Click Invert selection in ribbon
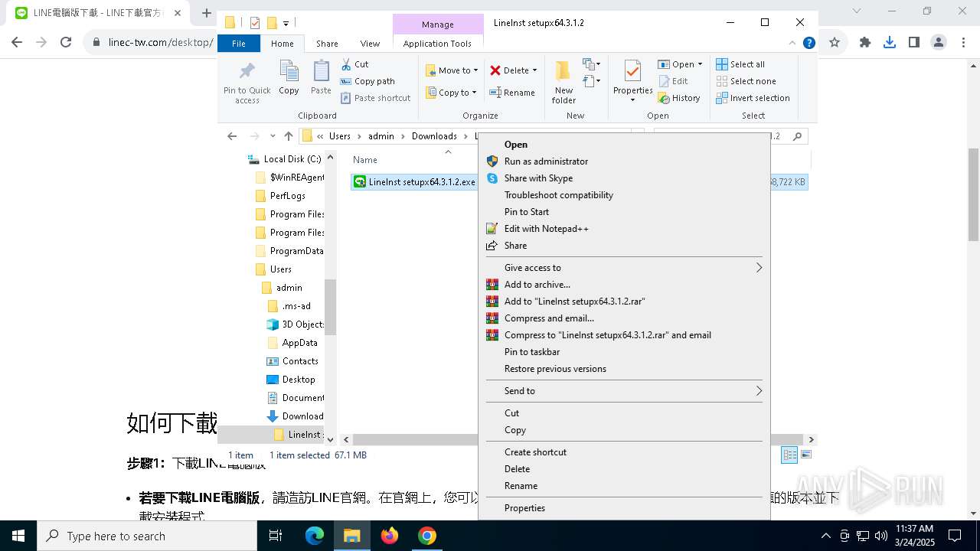Viewport: 980px width, 551px height. 753,98
